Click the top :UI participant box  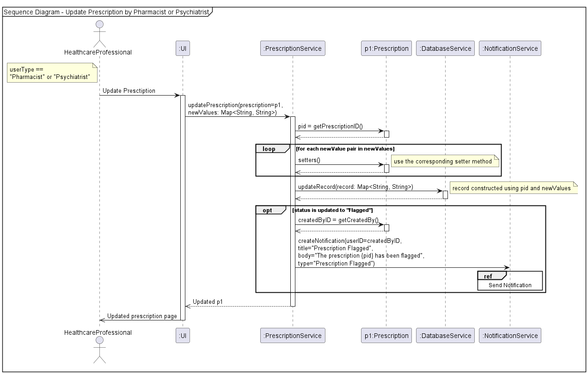pos(183,48)
